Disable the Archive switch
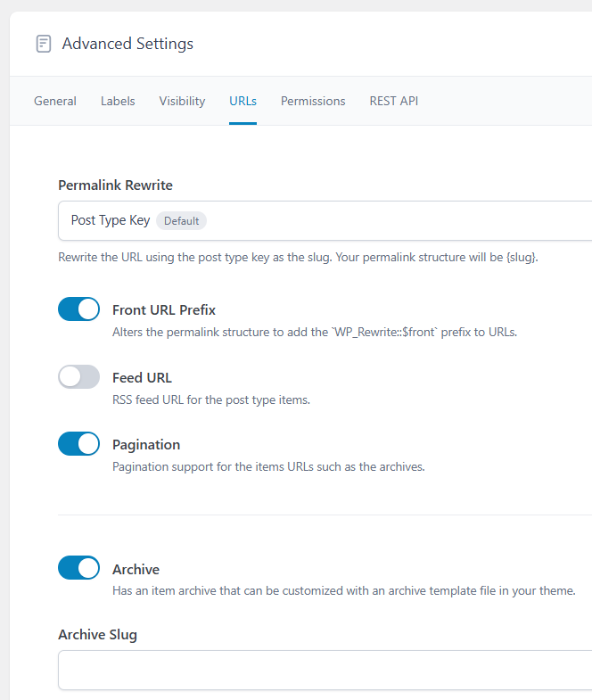This screenshot has width=592, height=700. [78, 568]
